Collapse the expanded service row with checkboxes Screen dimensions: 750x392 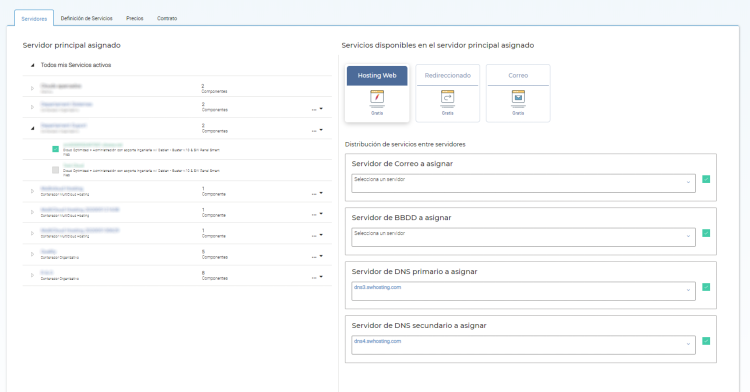[33, 128]
